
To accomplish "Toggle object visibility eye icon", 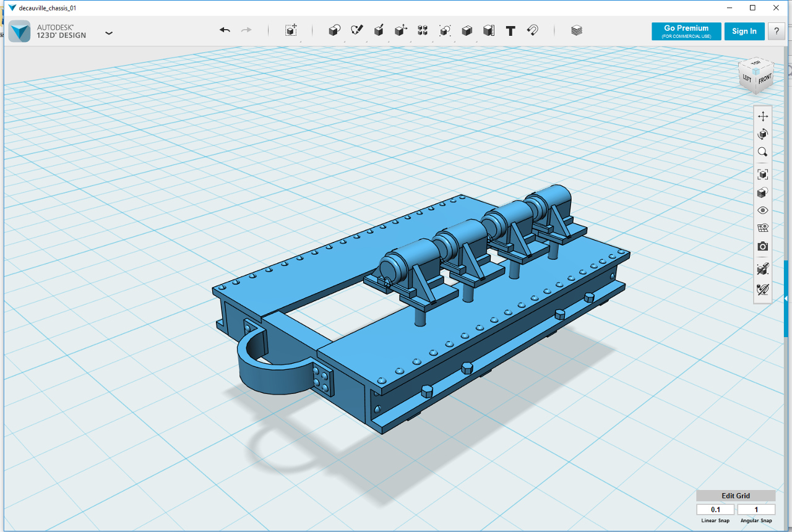I will click(x=763, y=210).
